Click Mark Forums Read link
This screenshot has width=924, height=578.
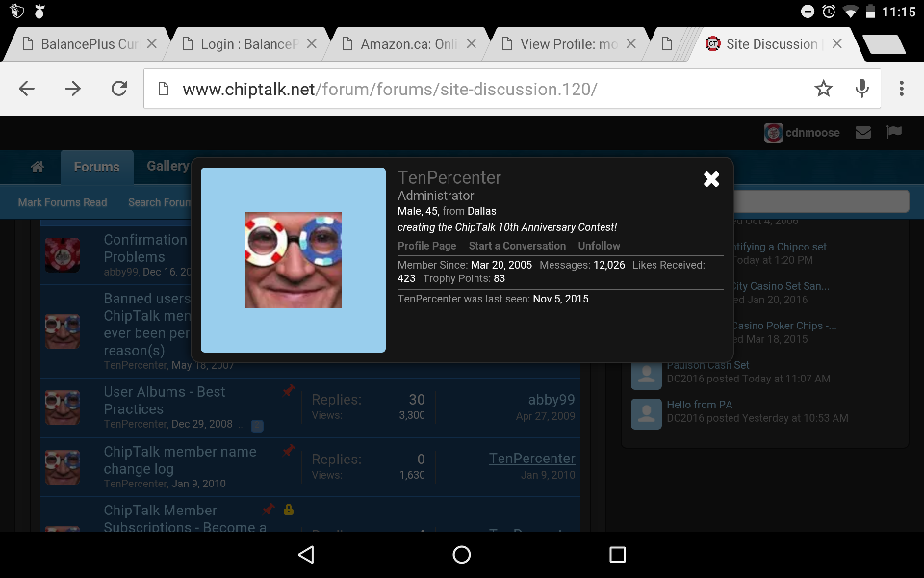pyautogui.click(x=63, y=202)
